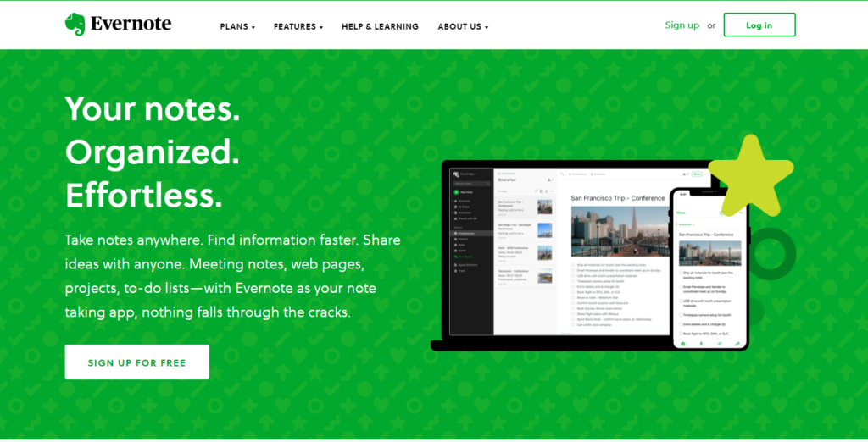868x442 pixels.
Task: Expand the FEATURES dropdown menu
Action: click(298, 26)
